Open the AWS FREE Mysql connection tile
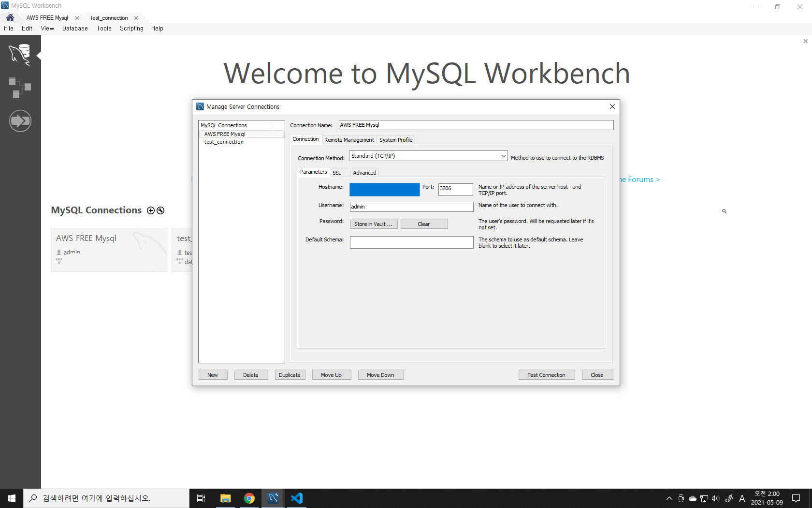Viewport: 812px width, 508px height. tap(109, 250)
